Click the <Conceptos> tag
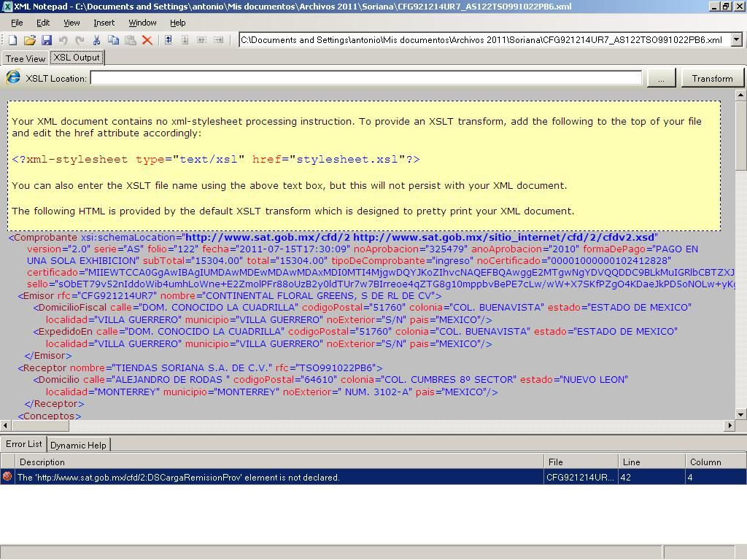 [50, 415]
